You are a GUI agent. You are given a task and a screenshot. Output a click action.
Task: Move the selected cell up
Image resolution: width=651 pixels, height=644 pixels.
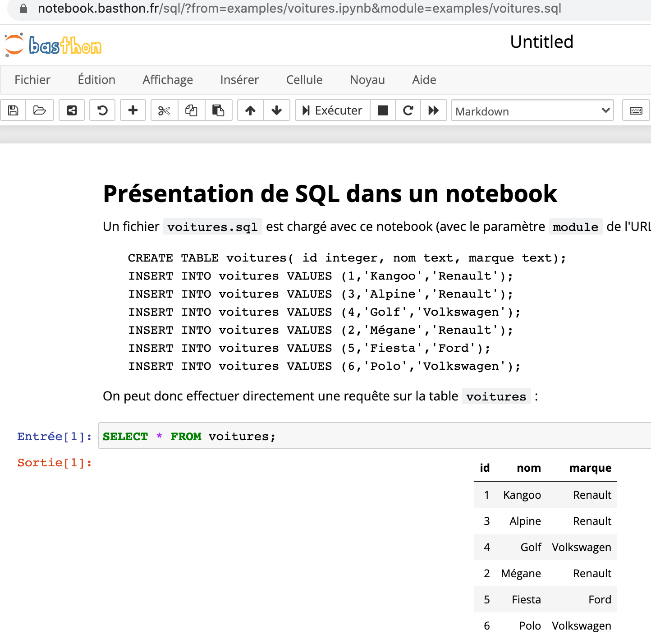[250, 110]
